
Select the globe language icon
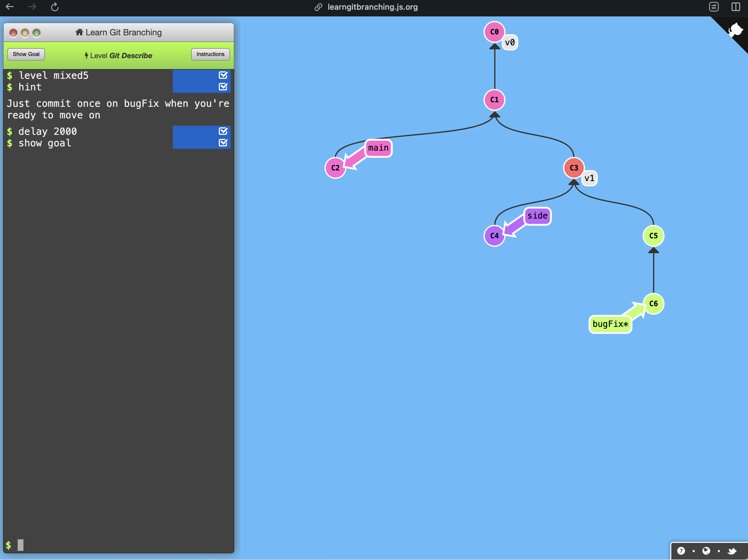(707, 551)
